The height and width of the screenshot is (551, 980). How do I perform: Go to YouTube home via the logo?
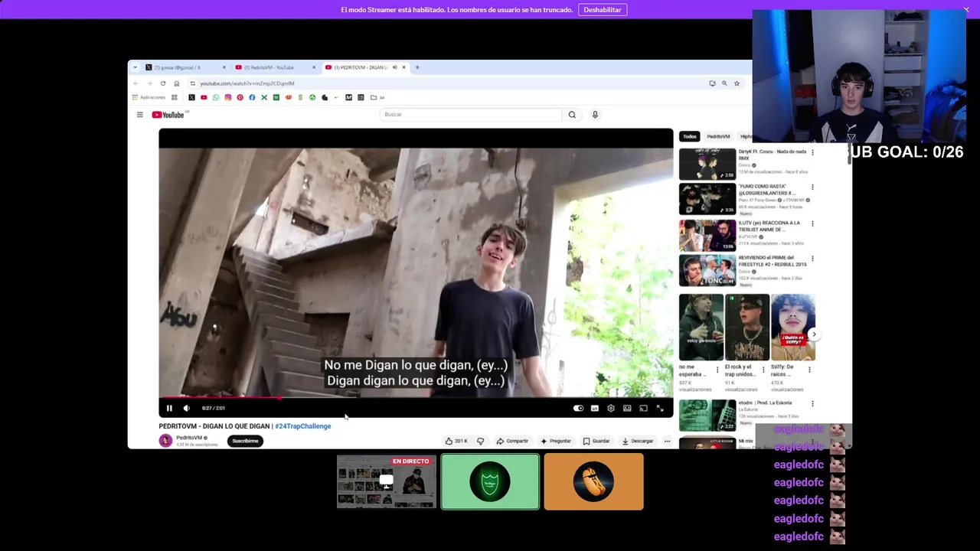pos(169,115)
